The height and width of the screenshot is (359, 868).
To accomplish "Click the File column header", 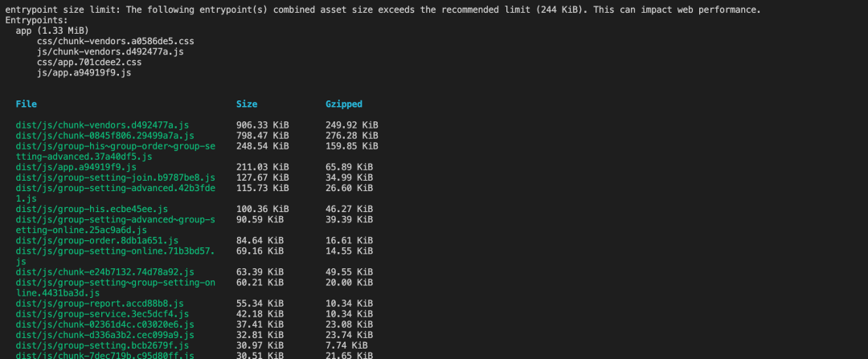I will click(x=26, y=104).
